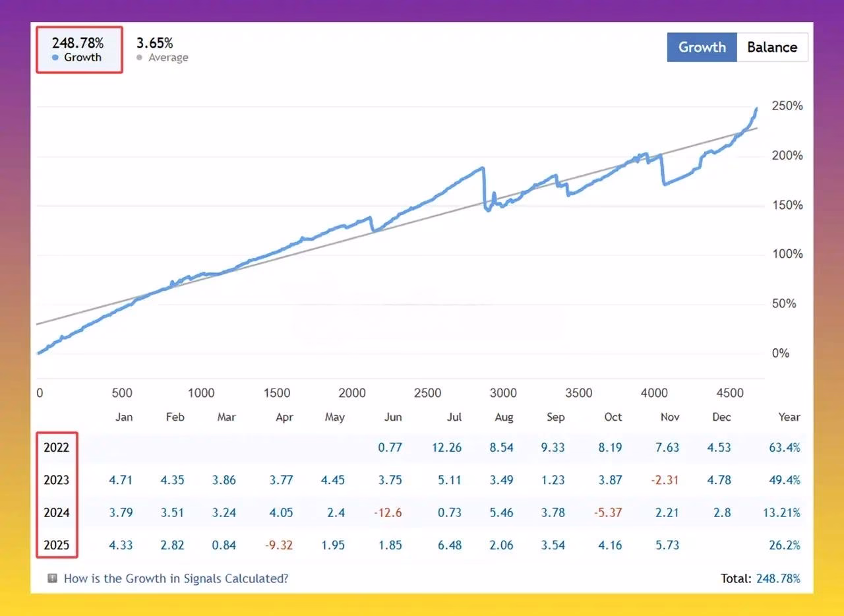Select the 2022 year row label
The image size is (844, 616).
[x=57, y=448]
